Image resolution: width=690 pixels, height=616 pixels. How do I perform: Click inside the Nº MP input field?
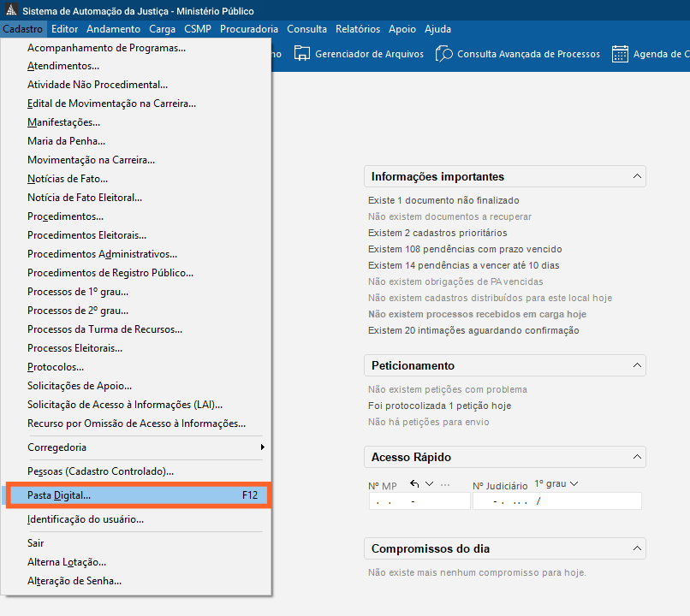click(419, 500)
